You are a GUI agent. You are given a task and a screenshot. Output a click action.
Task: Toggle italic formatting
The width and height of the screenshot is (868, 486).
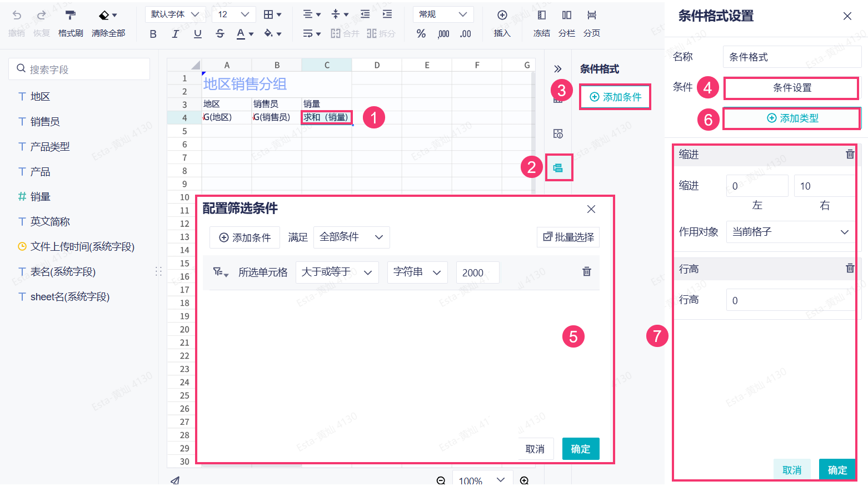click(176, 34)
